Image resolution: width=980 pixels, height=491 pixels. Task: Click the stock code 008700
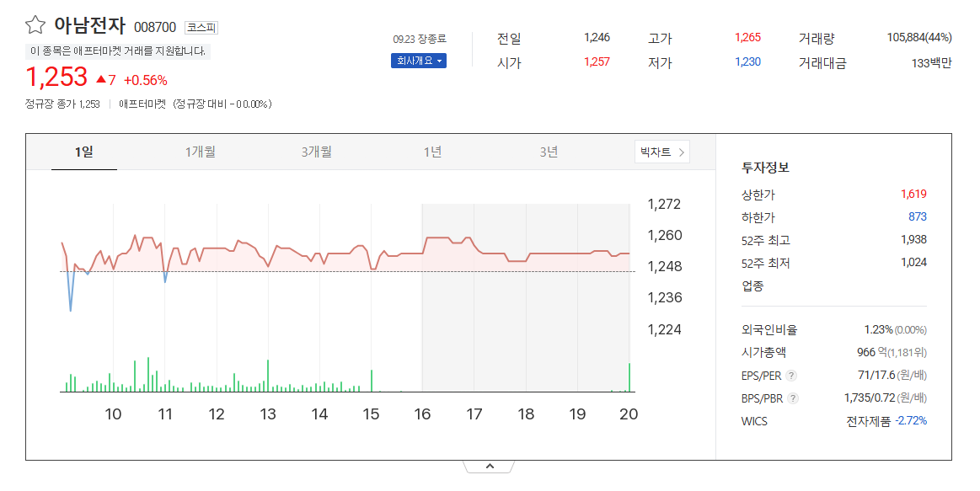(x=155, y=28)
